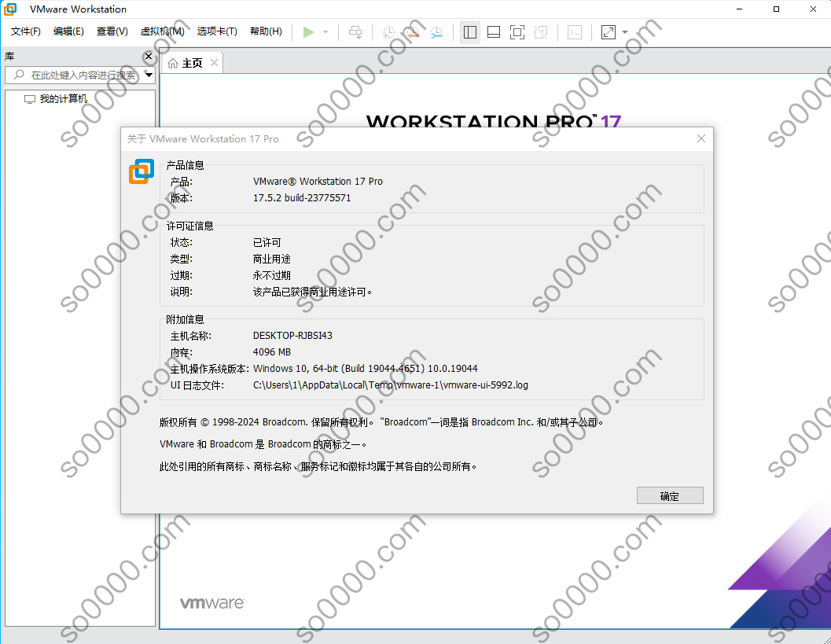Click the stretch guest display icon
The width and height of the screenshot is (831, 644).
point(609,32)
